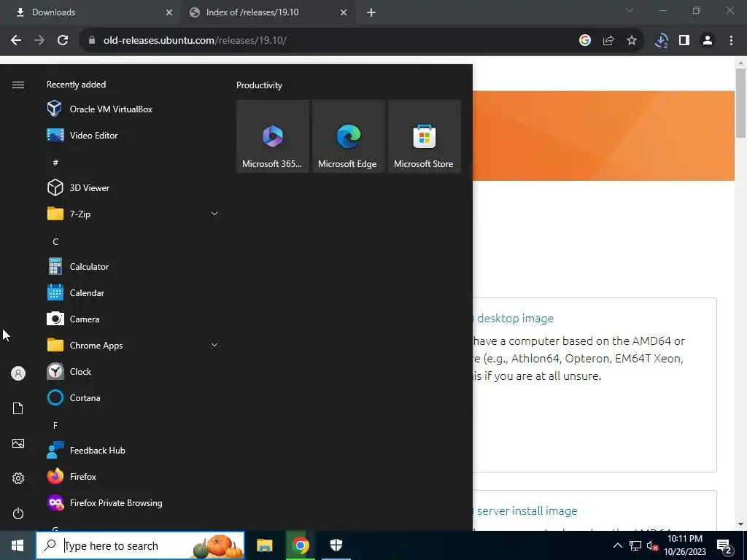747x560 pixels.
Task: Open Settings gear in Start sidebar
Action: coord(18,478)
